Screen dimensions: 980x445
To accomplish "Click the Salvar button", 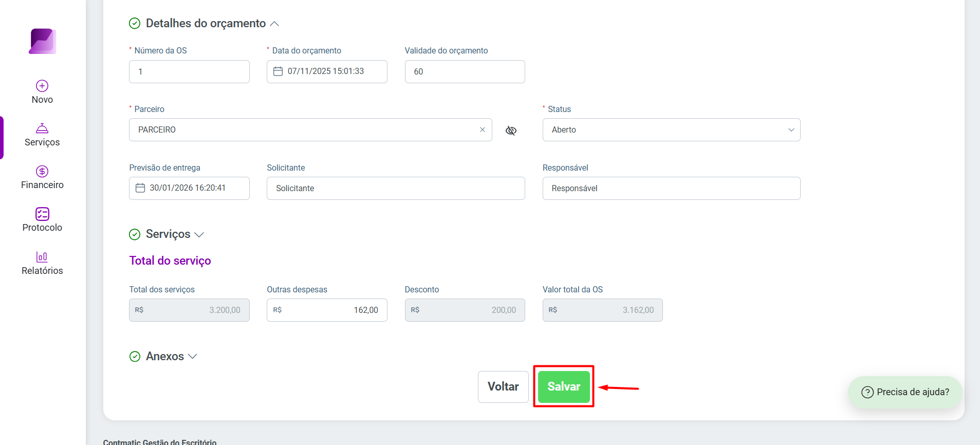I will tap(564, 387).
